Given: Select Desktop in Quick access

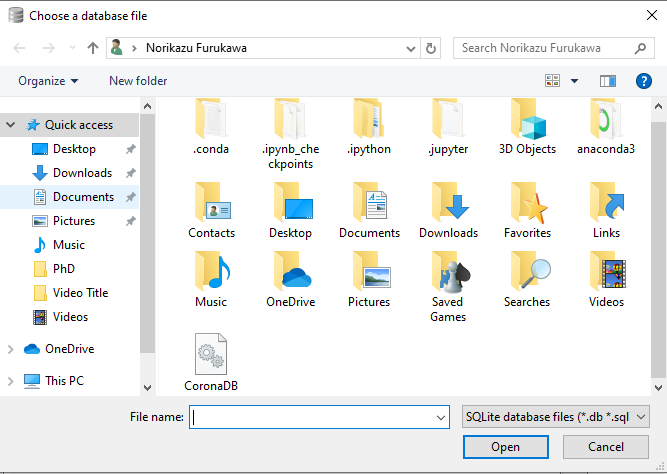Looking at the screenshot, I should point(74,149).
